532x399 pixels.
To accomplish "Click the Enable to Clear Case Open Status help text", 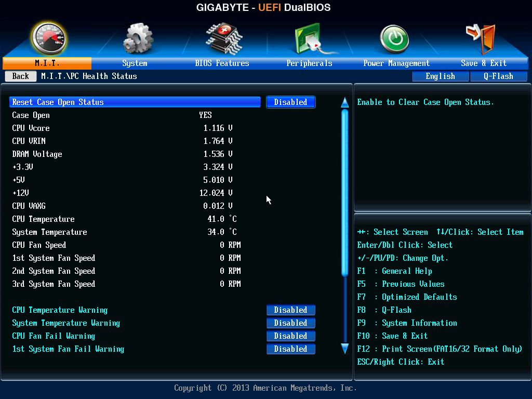I will point(425,102).
